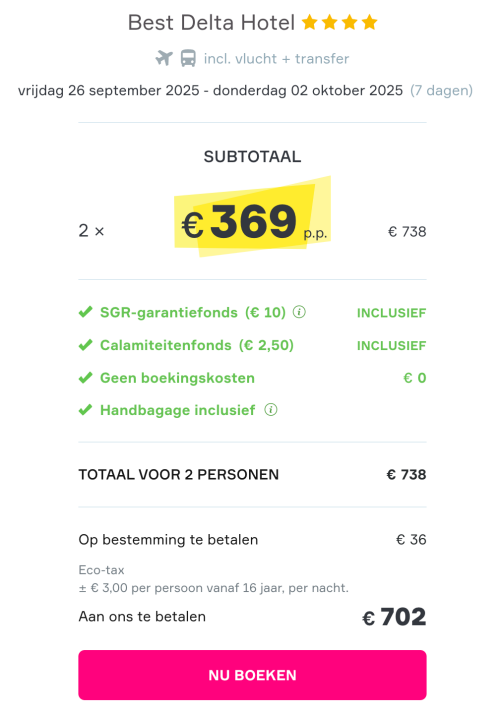Click the SGR-garantiefonds green checkmark
Viewport: 500px width, 715px height.
(85, 312)
